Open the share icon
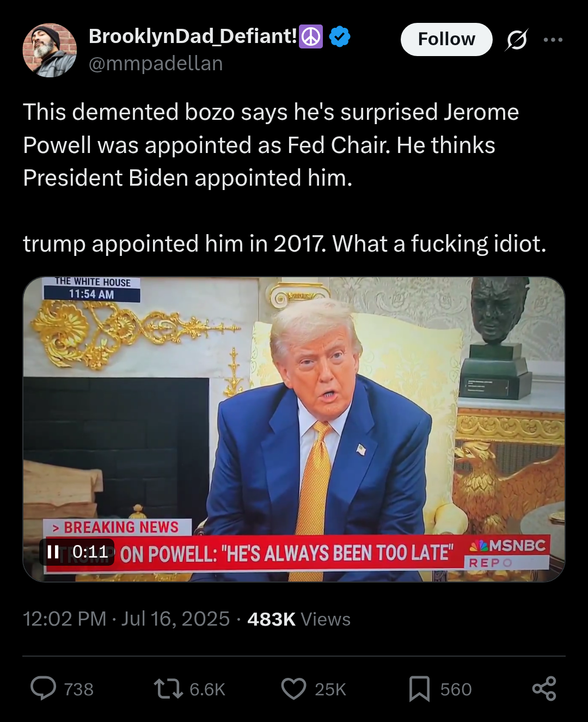588x722 pixels. click(544, 689)
